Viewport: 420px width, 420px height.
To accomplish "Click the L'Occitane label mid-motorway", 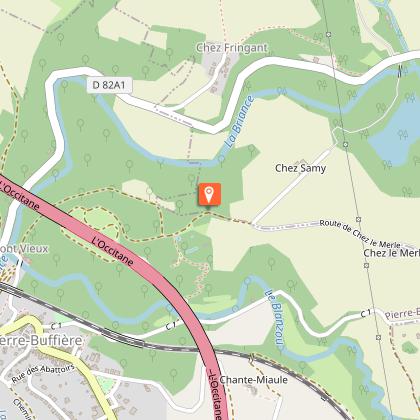I will click(x=113, y=251).
